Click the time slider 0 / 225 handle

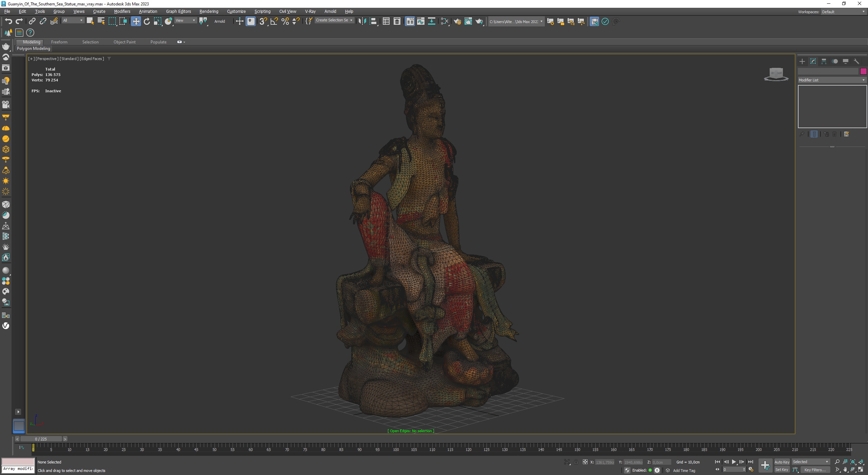tap(41, 439)
